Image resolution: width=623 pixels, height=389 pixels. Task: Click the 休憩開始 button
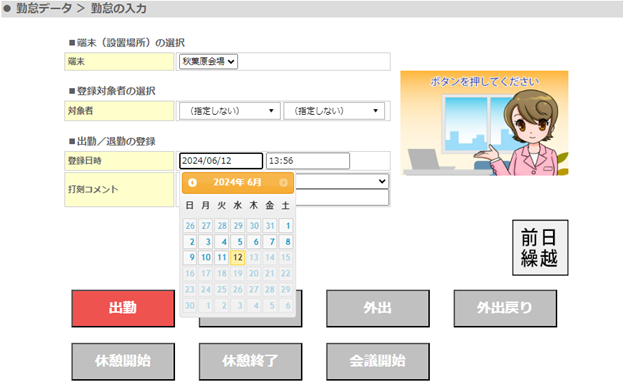tap(123, 362)
